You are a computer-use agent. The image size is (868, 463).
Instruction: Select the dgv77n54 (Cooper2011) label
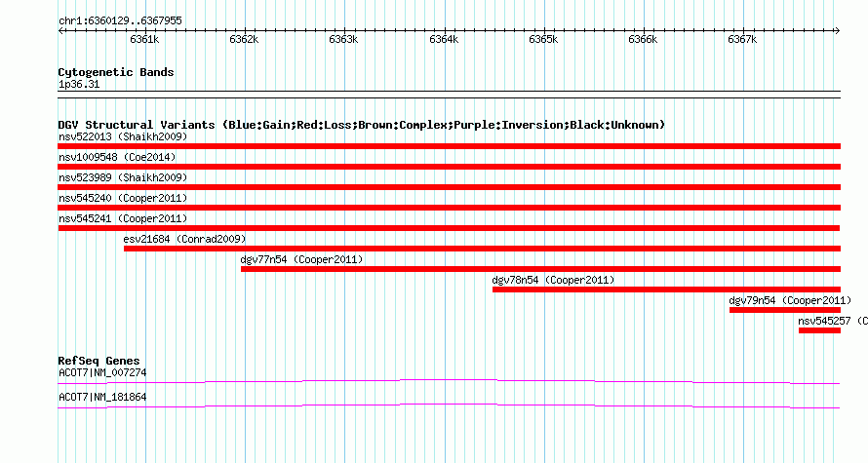click(x=301, y=259)
